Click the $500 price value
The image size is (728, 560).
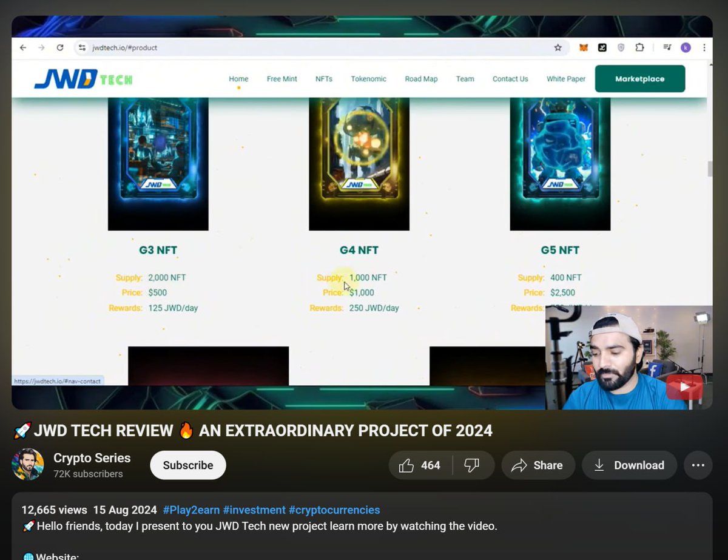158,292
